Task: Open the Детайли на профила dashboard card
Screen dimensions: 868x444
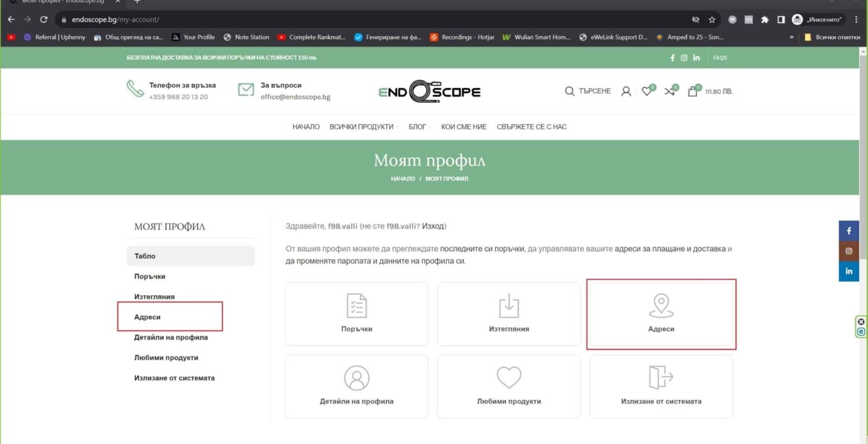Action: (357, 386)
